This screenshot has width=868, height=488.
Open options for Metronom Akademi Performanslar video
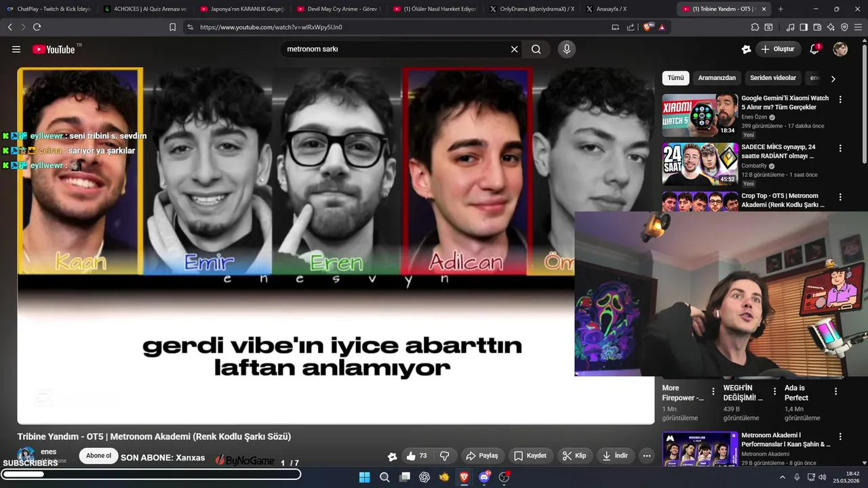pyautogui.click(x=840, y=436)
